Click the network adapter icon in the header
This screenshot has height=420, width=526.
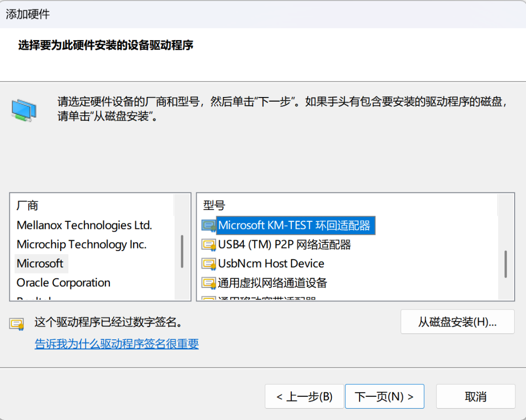(x=24, y=110)
